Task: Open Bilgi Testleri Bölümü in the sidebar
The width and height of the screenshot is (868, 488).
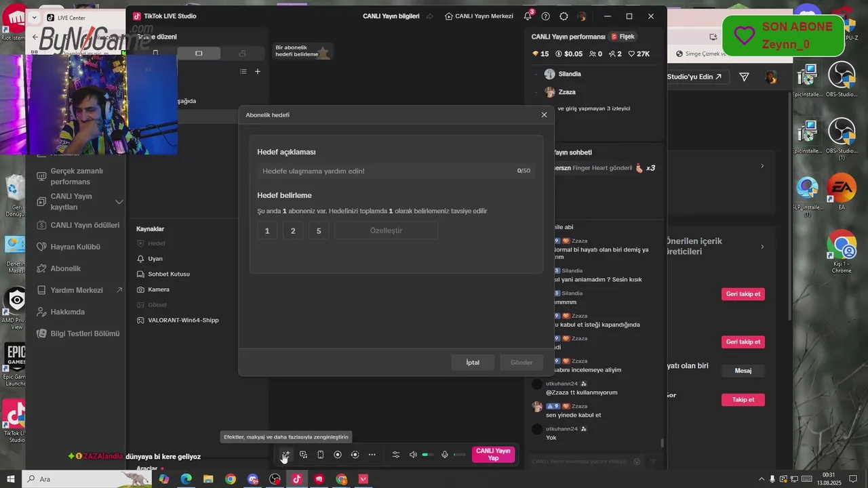Action: [77, 333]
